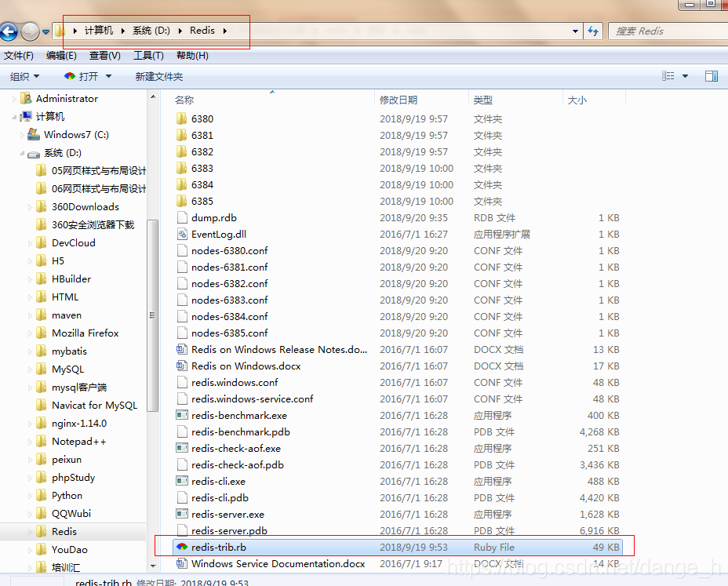Image resolution: width=728 pixels, height=586 pixels.
Task: Expand the DevCloud folder tree node
Action: tap(30, 243)
